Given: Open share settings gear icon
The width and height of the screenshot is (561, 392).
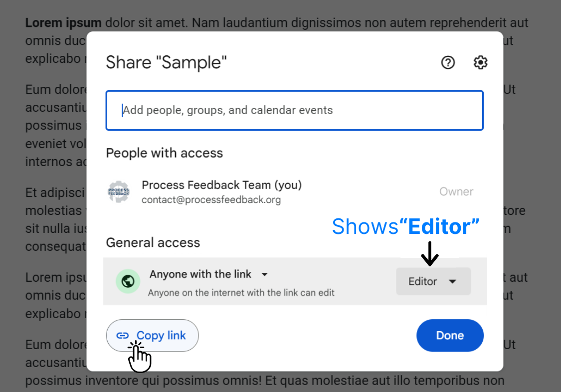Looking at the screenshot, I should point(480,62).
